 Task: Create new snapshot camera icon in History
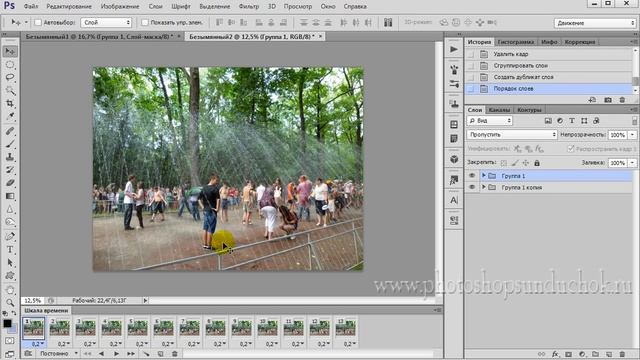click(608, 100)
